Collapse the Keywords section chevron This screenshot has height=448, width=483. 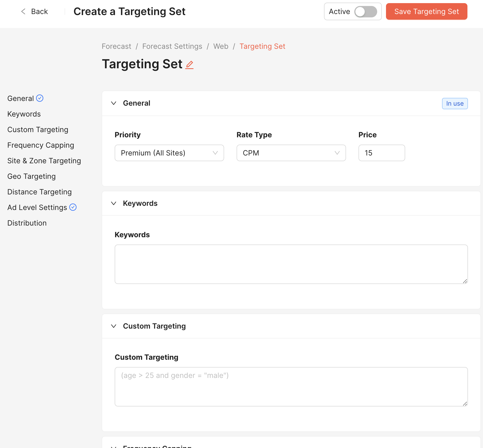coord(114,203)
